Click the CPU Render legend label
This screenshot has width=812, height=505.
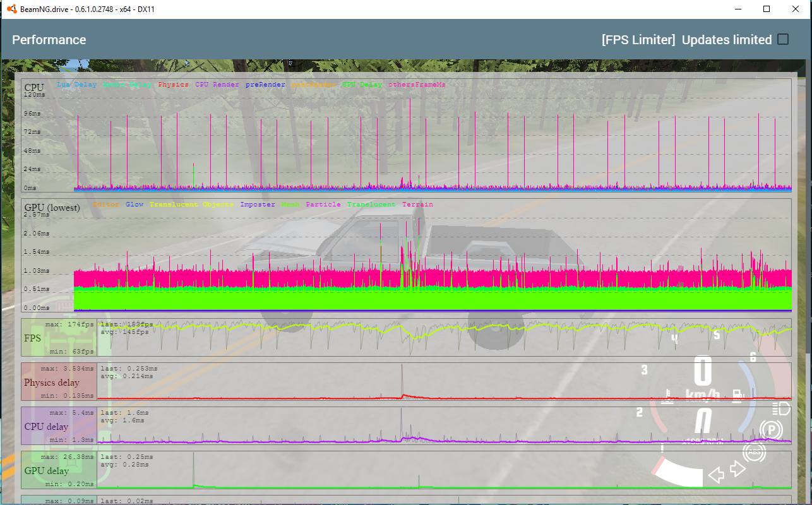[217, 85]
